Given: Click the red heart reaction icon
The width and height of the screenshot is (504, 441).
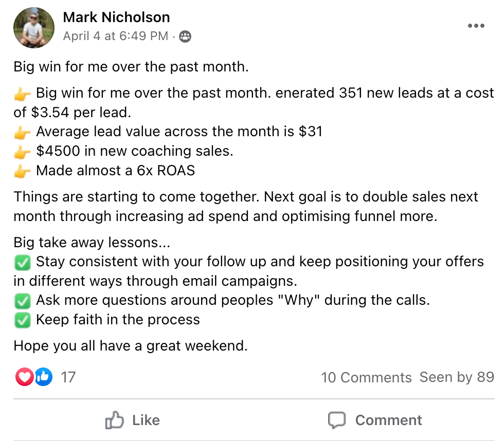Looking at the screenshot, I should coord(24,377).
